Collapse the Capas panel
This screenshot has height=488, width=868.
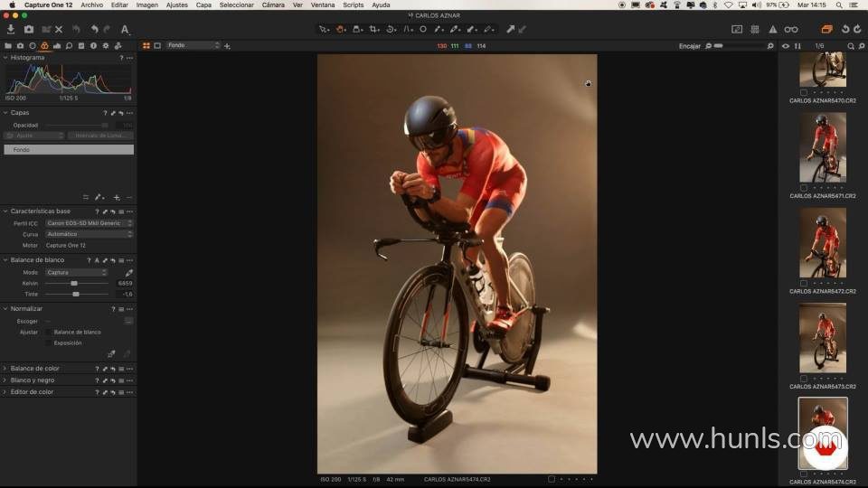5,113
